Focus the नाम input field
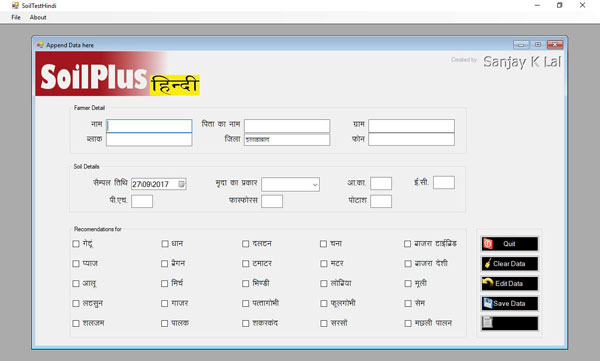Screen dimensions: 600x361 [149, 126]
